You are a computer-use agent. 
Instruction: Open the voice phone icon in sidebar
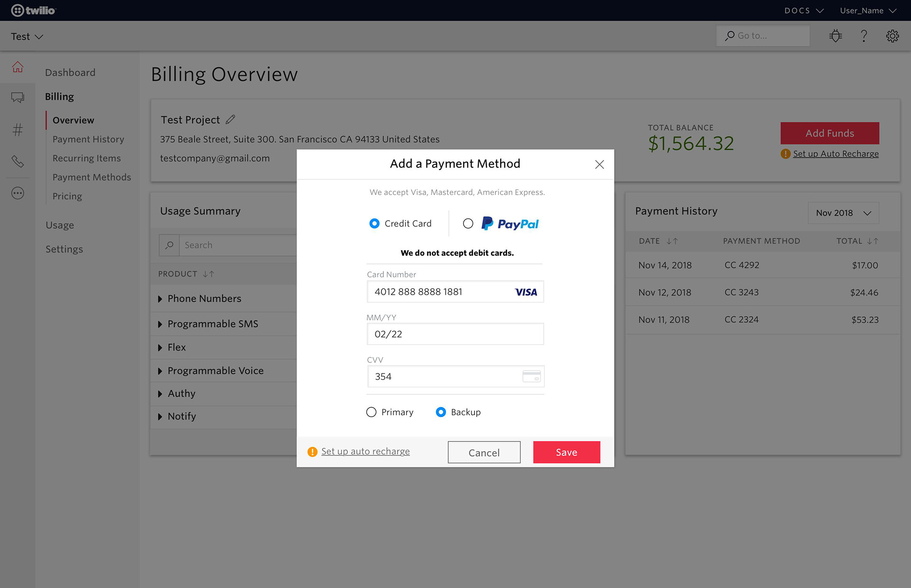[x=18, y=161]
